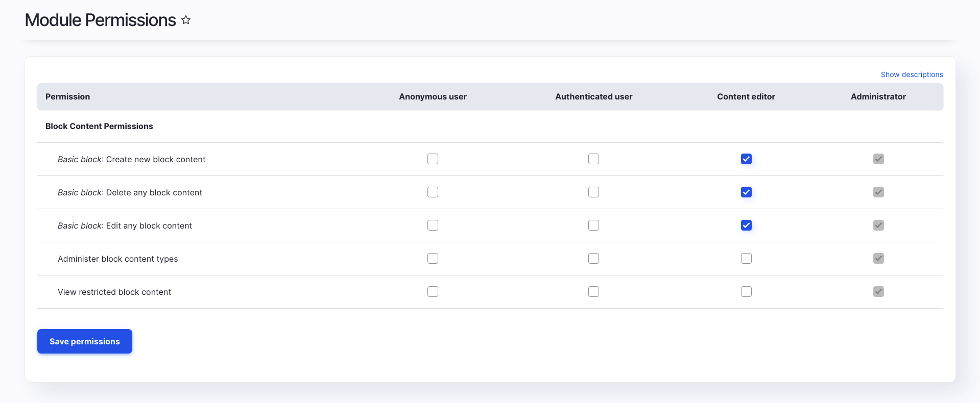The image size is (980, 403).
Task: Click Administrator checkbox for View restricted block content
Action: coord(878,292)
